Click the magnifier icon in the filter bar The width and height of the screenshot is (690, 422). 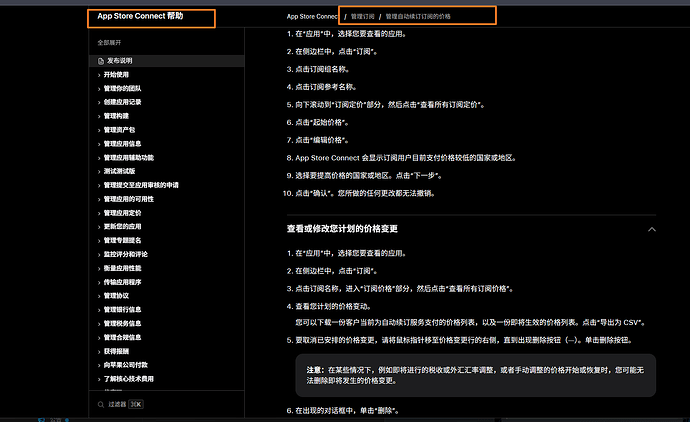coord(101,404)
